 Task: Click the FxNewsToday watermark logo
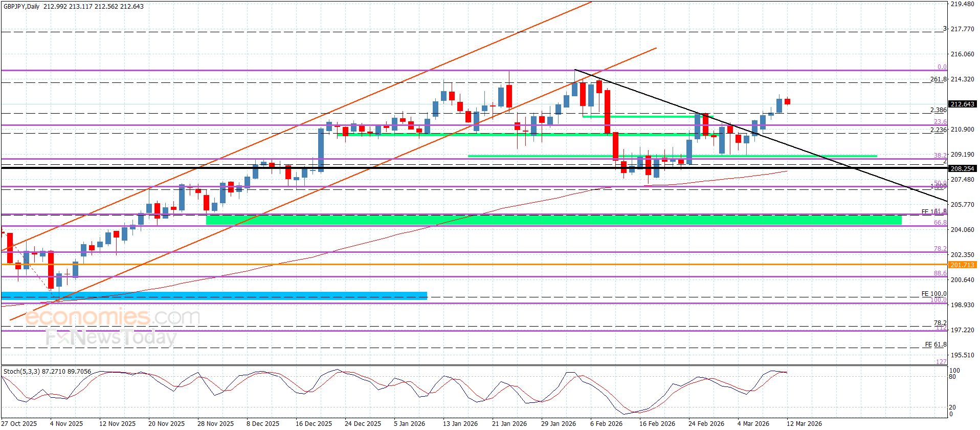coord(110,337)
